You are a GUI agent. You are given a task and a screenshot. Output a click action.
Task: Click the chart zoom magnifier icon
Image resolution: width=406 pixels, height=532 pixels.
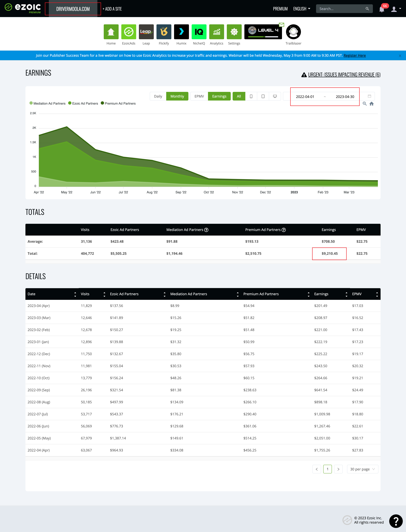[365, 104]
